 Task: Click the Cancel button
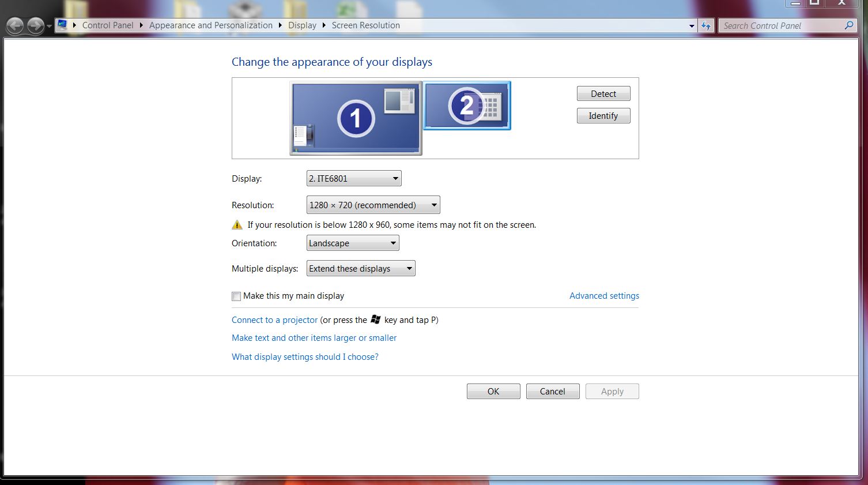click(x=553, y=391)
